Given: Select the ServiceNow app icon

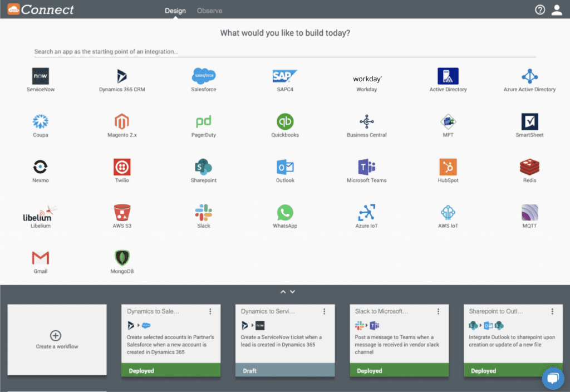Looking at the screenshot, I should [x=40, y=76].
